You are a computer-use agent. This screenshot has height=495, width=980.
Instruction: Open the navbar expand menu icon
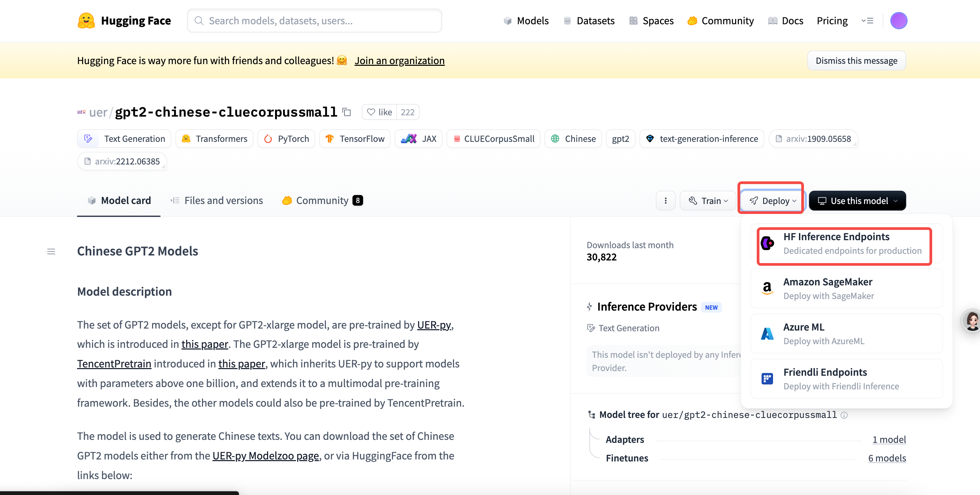[867, 21]
